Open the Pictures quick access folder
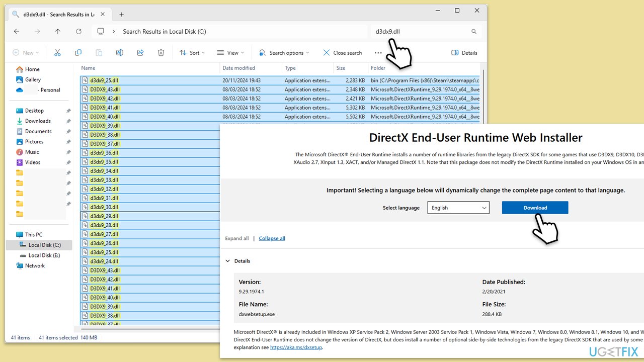644x362 pixels. tap(34, 142)
